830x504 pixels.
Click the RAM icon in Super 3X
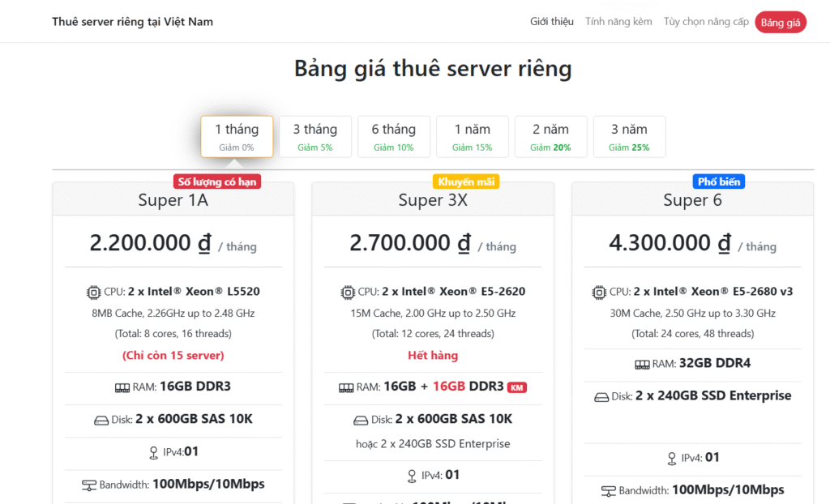tap(346, 387)
